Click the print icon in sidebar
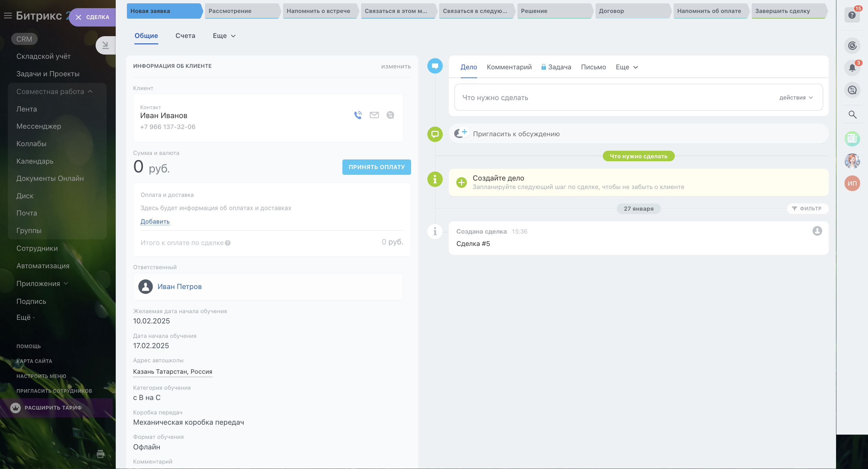This screenshot has width=868, height=469. pyautogui.click(x=100, y=454)
